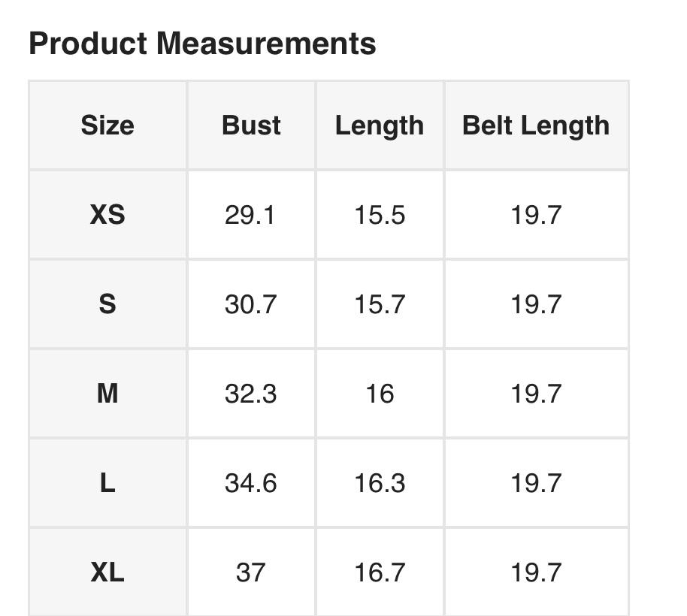Select the 34.6 bust value for L

251,483
